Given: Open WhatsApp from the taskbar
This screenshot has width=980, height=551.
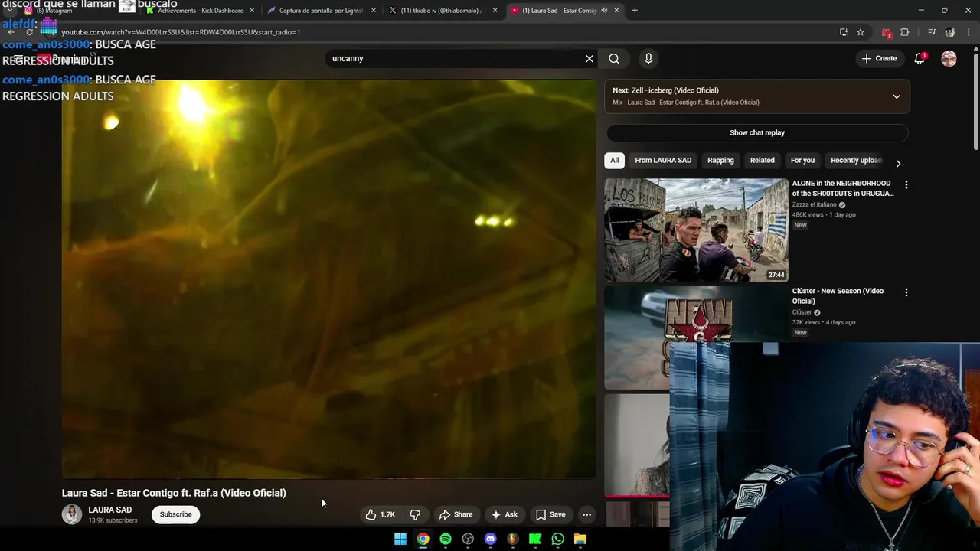Looking at the screenshot, I should (x=557, y=539).
